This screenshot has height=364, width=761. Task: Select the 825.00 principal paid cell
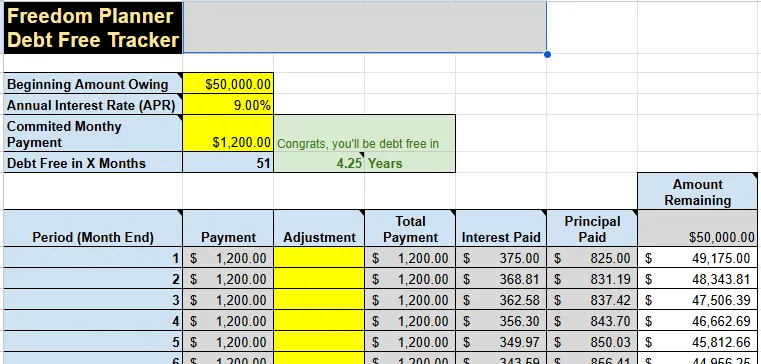(x=592, y=257)
